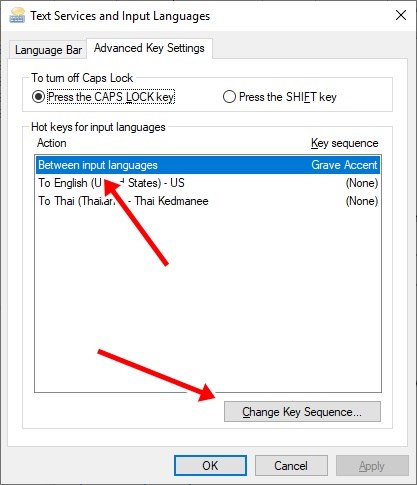This screenshot has width=417, height=485.
Task: Open the Change Key Sequence dialog
Action: pos(302,412)
